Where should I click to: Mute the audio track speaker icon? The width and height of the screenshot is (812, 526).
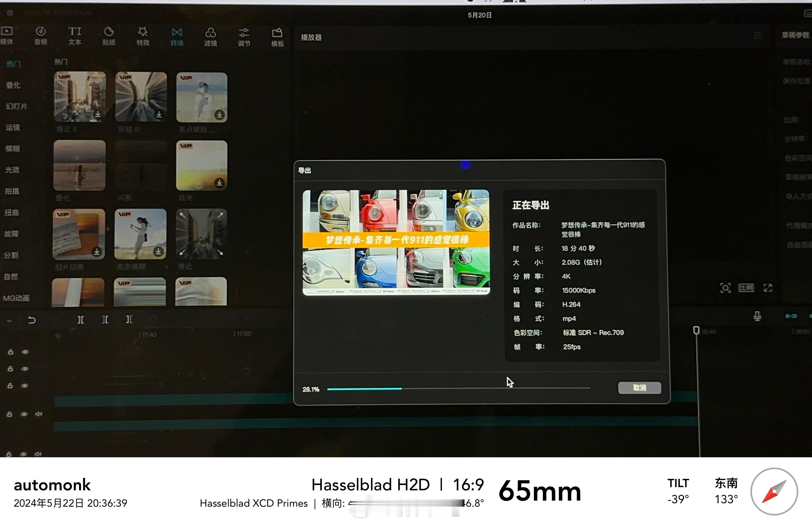pyautogui.click(x=38, y=414)
